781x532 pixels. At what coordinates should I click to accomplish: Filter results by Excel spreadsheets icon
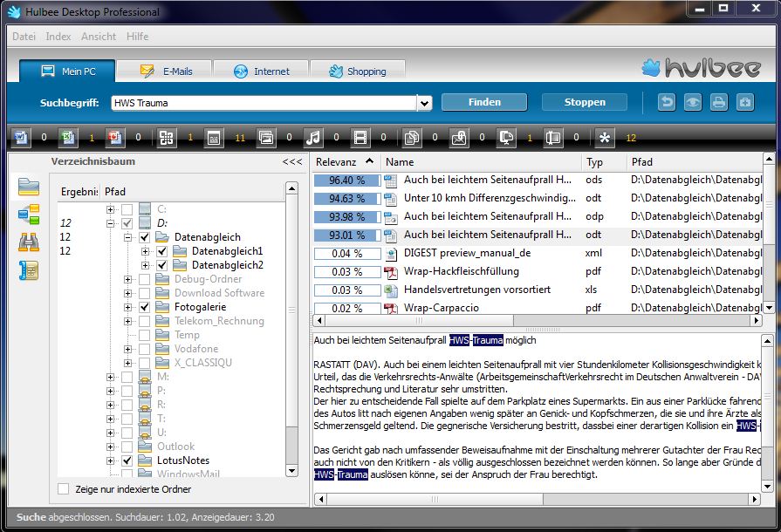(69, 137)
